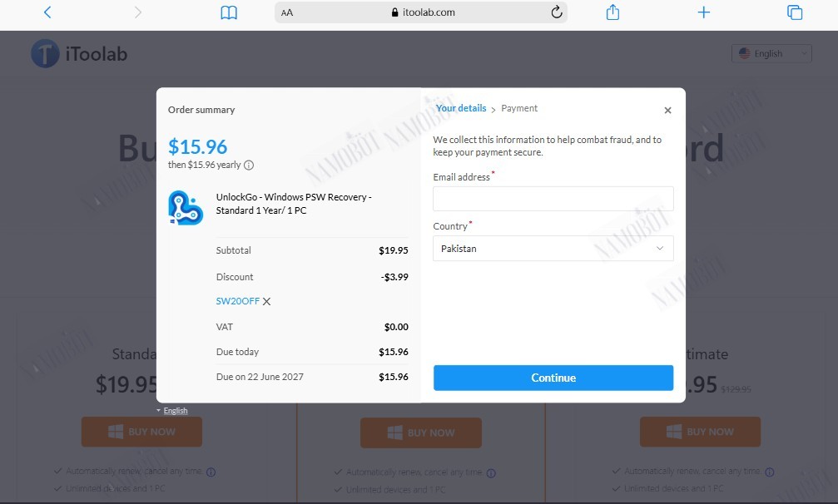Click the UnlockGo product icon
Image resolution: width=838 pixels, height=504 pixels.
186,208
